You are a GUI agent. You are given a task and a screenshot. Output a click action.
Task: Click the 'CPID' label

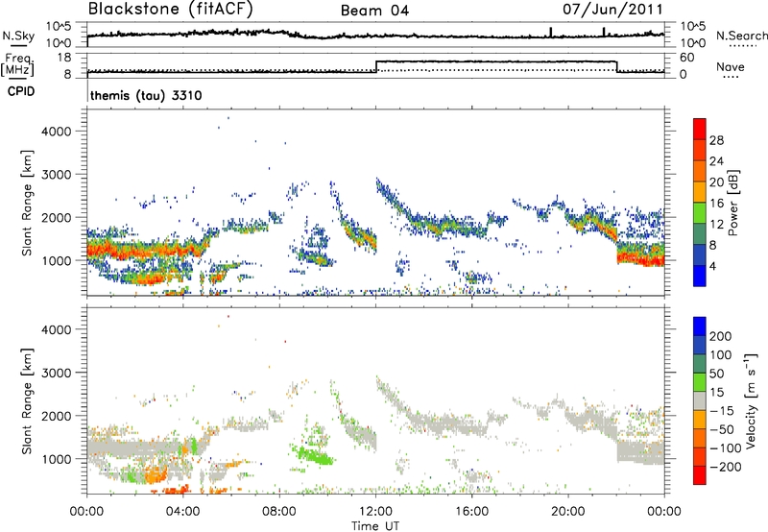click(x=21, y=91)
